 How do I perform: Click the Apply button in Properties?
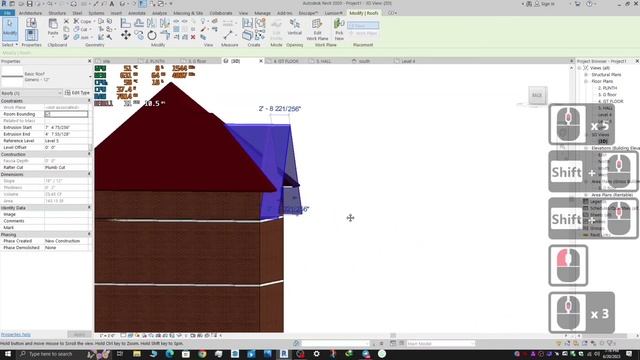80,335
